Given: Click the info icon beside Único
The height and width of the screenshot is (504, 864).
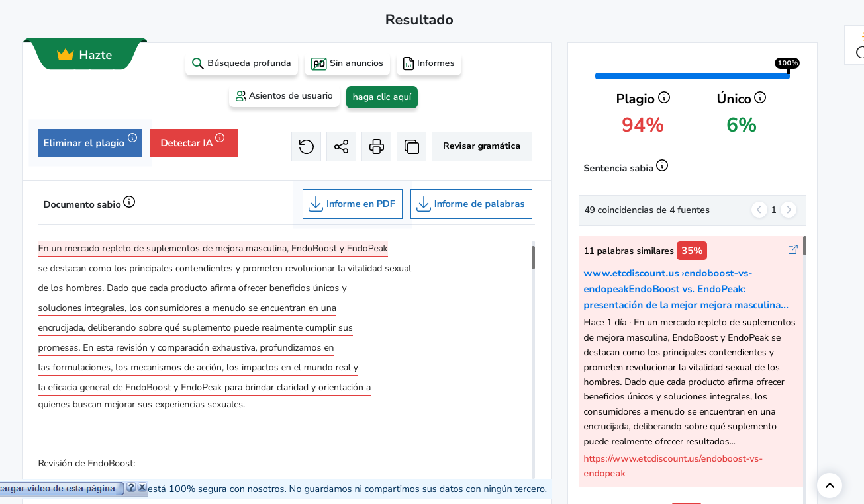Looking at the screenshot, I should click(x=760, y=97).
